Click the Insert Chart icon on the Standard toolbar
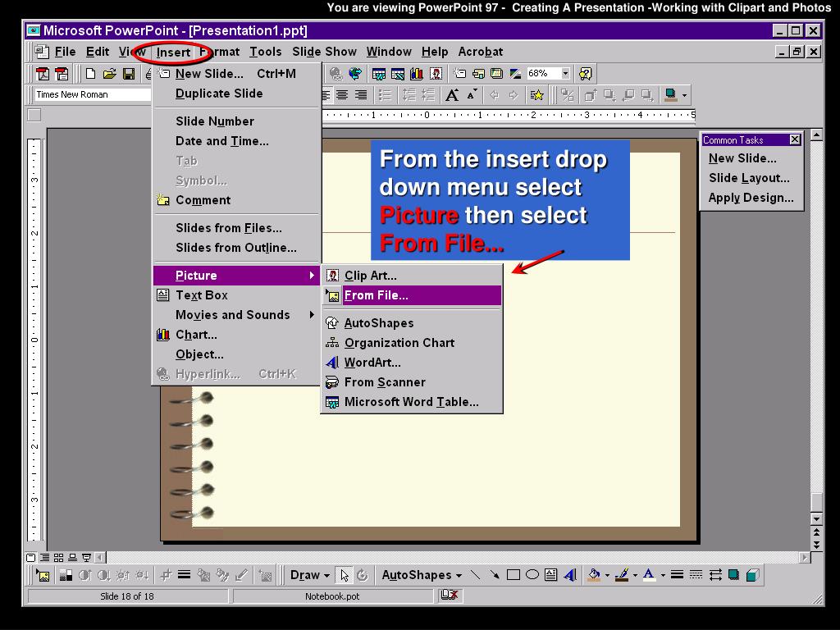The width and height of the screenshot is (840, 630). click(x=416, y=73)
